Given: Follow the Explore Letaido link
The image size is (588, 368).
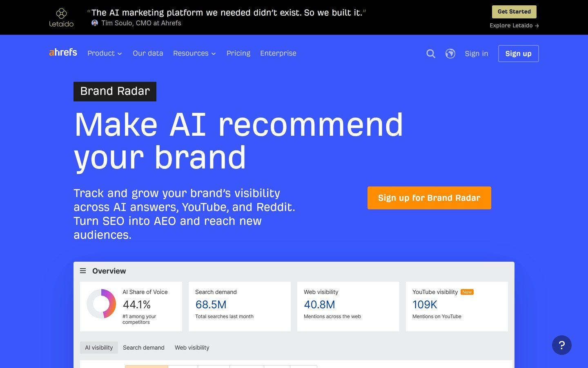Looking at the screenshot, I should click(x=514, y=25).
